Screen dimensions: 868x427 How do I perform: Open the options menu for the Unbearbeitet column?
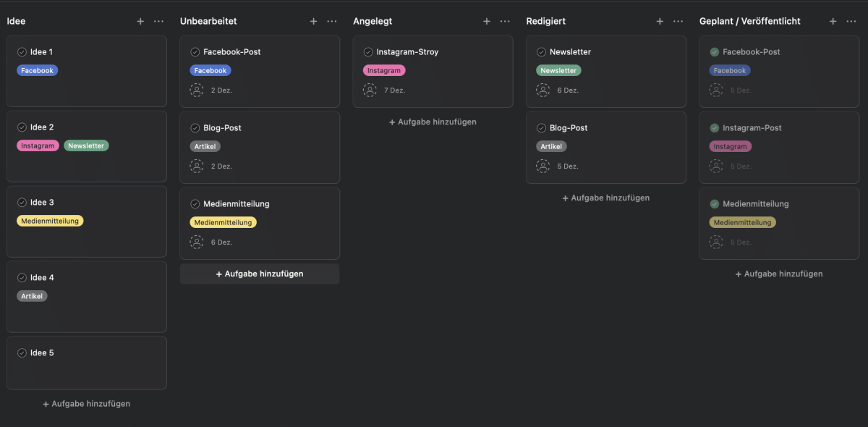tap(331, 21)
